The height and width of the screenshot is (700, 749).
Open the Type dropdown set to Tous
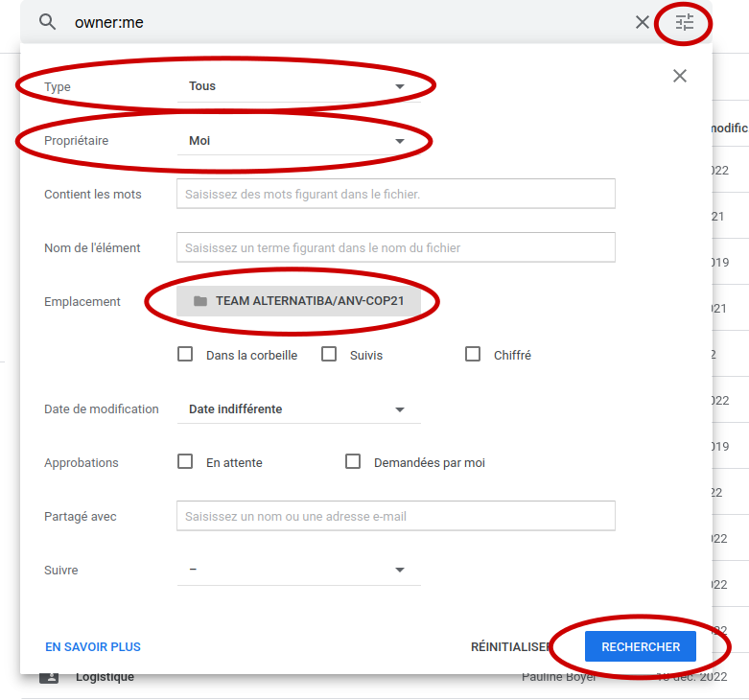(298, 86)
